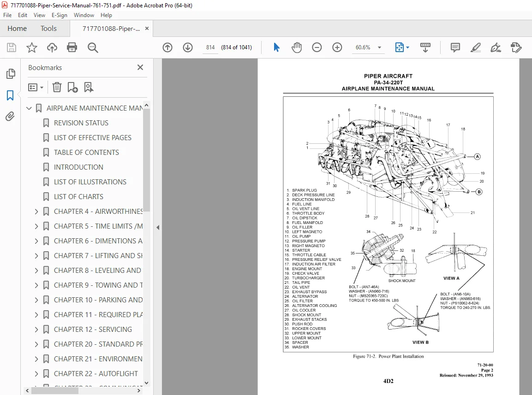Toggle the Bookmarks panel sidebar icon
The width and height of the screenshot is (532, 395).
[x=10, y=95]
